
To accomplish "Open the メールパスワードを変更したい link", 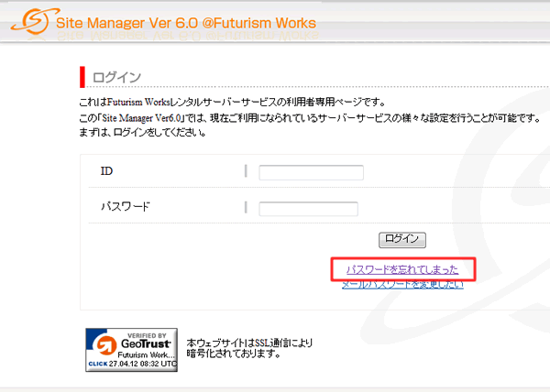I will tap(402, 284).
